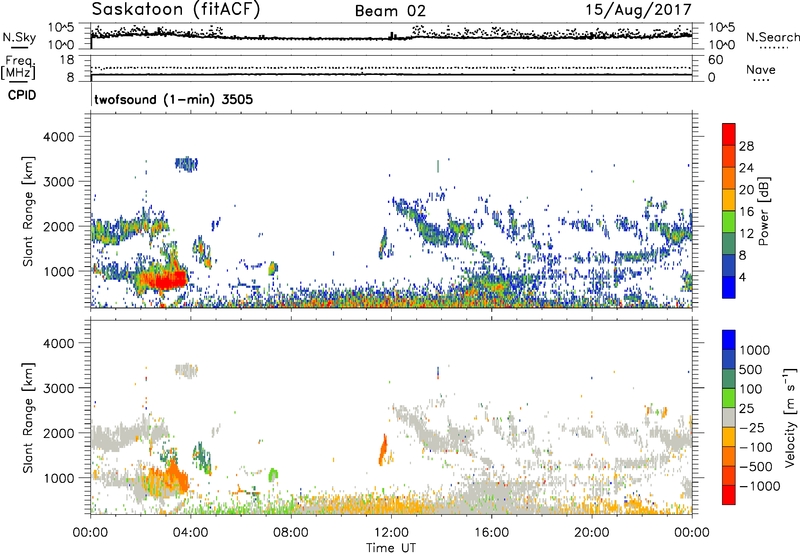Click the "04:00" time axis tick
This screenshot has width=800, height=554.
(191, 533)
